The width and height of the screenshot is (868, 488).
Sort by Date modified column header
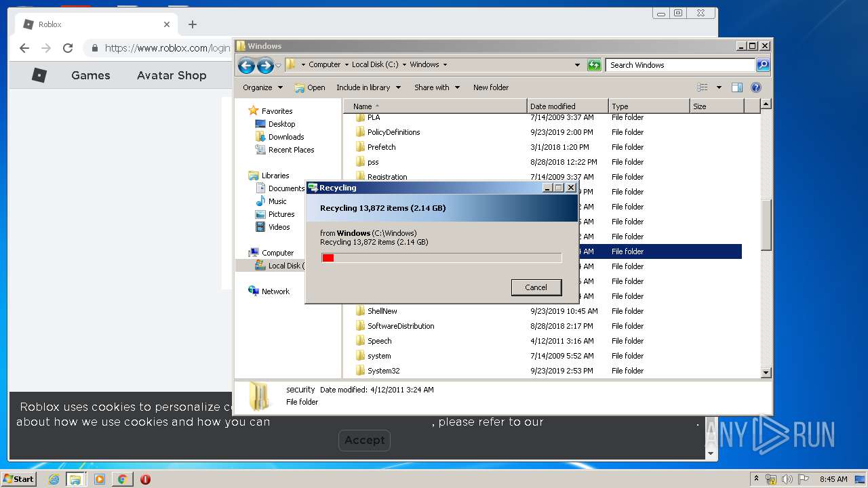[567, 106]
